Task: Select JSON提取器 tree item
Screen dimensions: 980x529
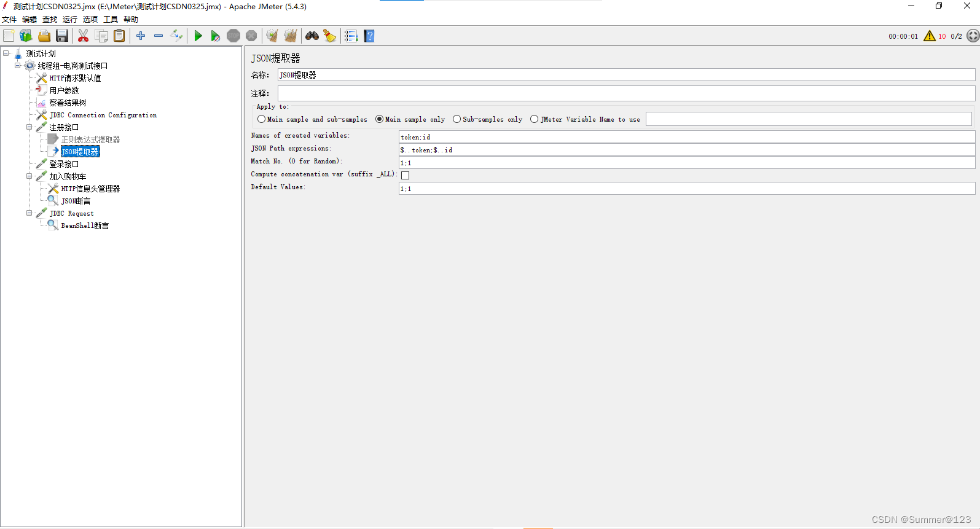Action: pos(80,152)
